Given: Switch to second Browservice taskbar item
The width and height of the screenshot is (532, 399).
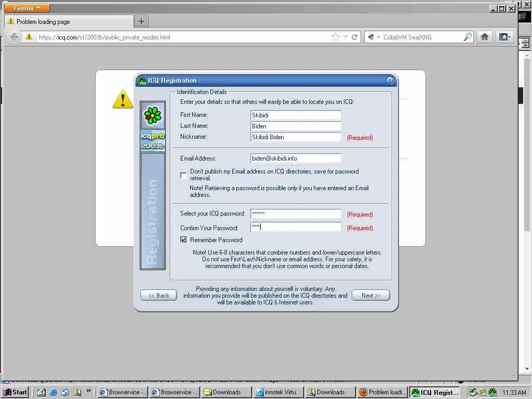Looking at the screenshot, I should (176, 392).
